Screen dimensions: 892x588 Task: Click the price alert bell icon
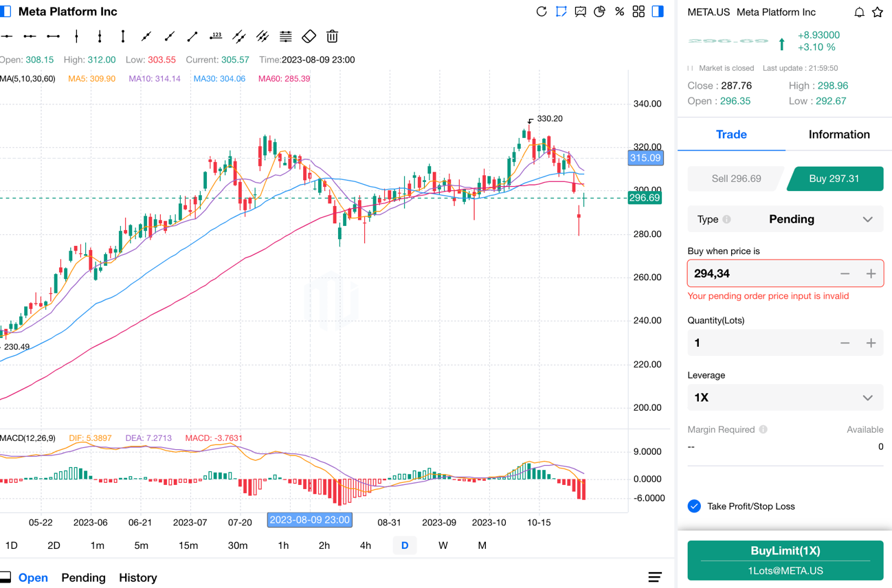[x=859, y=12]
